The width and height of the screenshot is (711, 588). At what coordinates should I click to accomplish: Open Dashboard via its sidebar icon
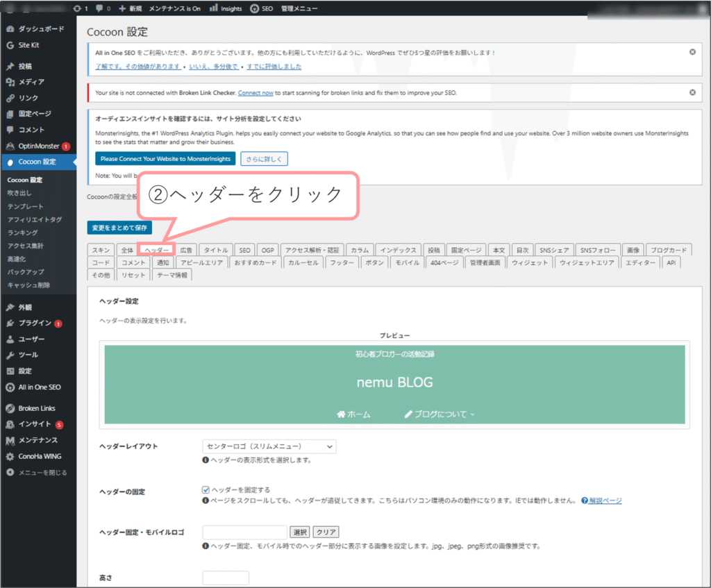[10, 29]
